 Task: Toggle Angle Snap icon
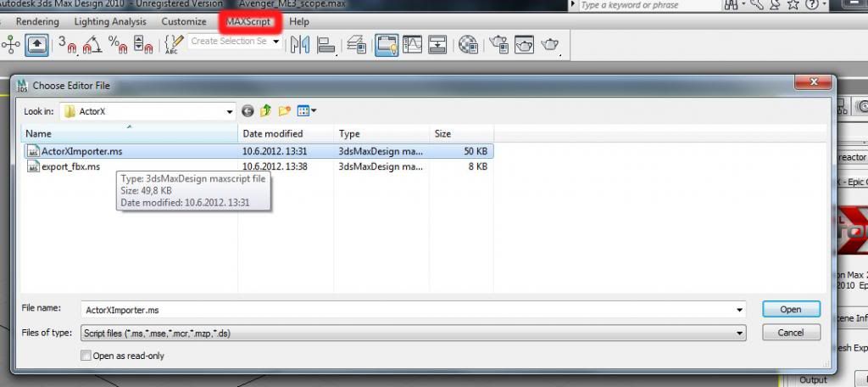click(x=92, y=44)
